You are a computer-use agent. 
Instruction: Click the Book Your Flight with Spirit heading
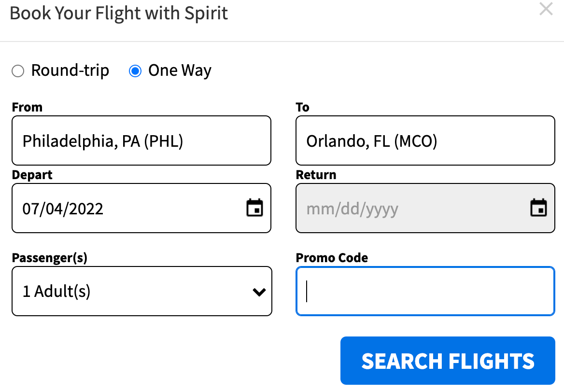[x=119, y=13]
